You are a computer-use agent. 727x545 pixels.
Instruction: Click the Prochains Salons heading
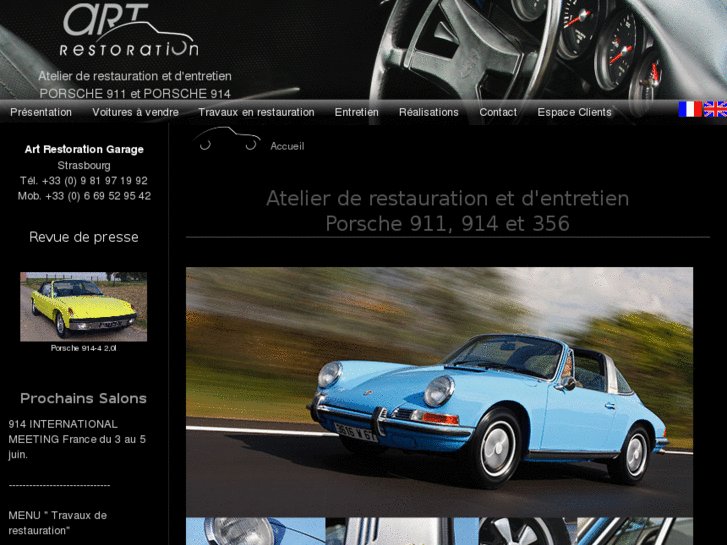pyautogui.click(x=83, y=398)
